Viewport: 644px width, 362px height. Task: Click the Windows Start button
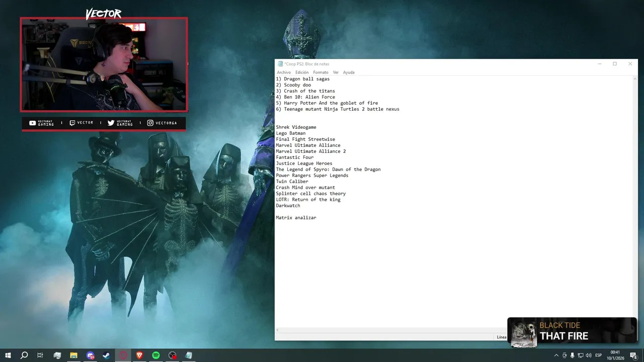8,355
